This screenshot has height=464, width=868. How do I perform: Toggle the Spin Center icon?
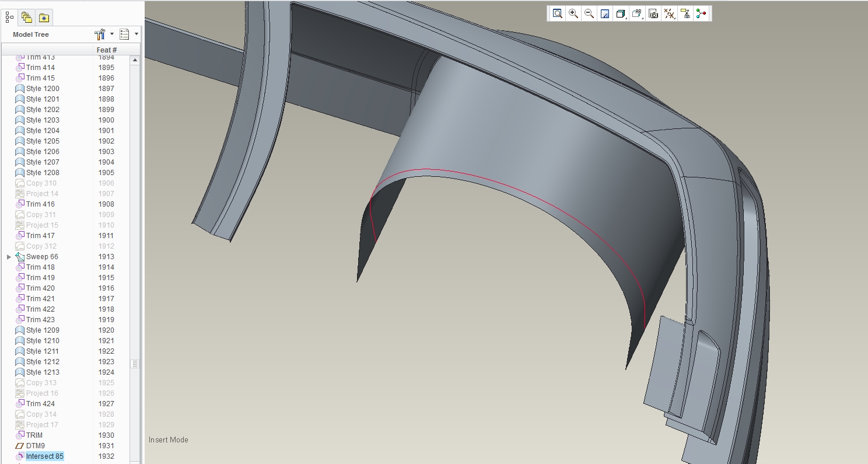701,13
